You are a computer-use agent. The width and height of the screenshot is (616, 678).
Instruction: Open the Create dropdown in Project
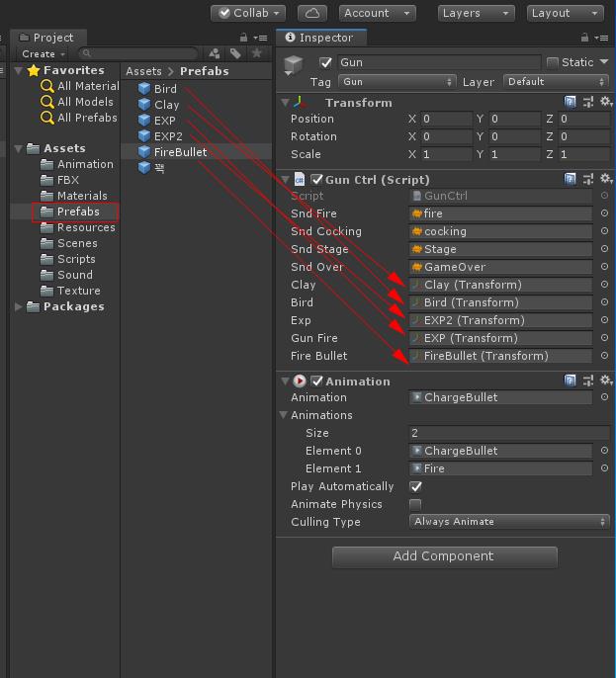[44, 54]
